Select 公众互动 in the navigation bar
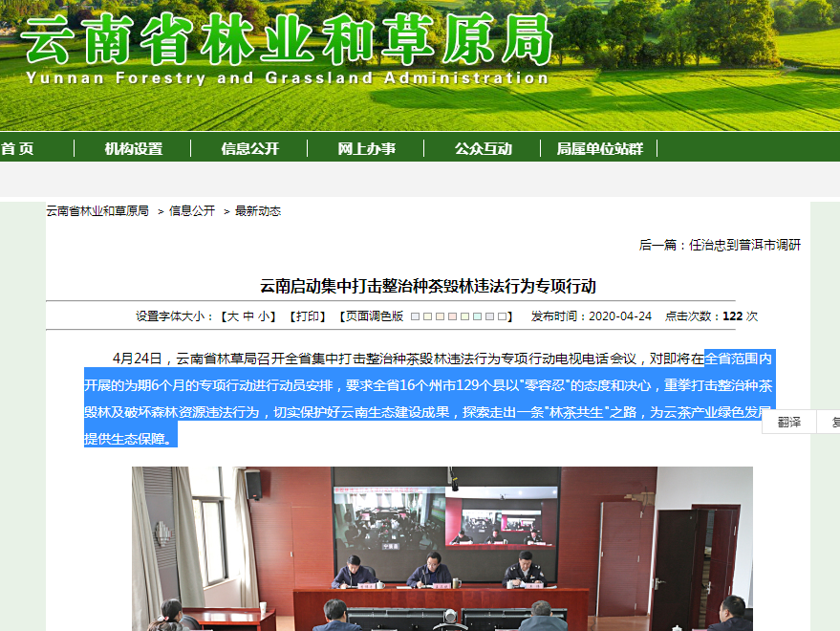Image resolution: width=840 pixels, height=631 pixels. coord(484,148)
